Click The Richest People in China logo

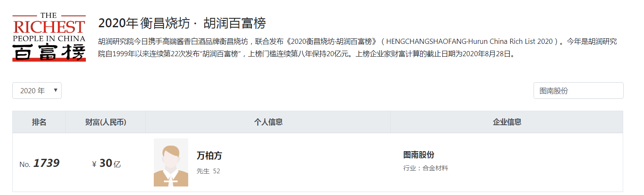(49, 37)
